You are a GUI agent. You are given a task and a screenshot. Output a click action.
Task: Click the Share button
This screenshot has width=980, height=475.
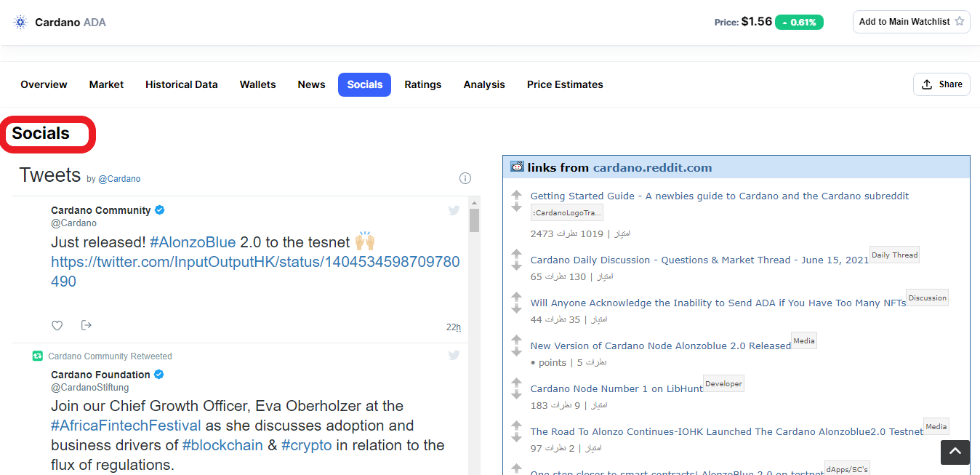point(941,84)
